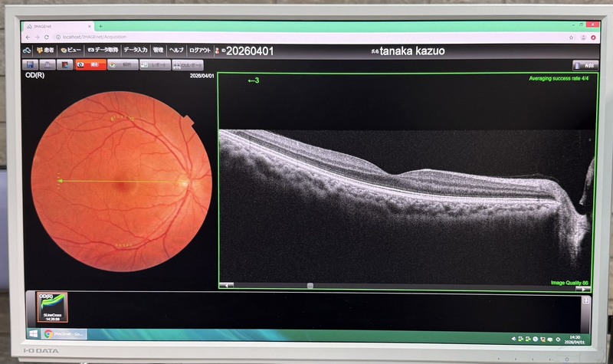Click the IMAGEnet cloud logo icon
613x364 pixels.
coord(25,51)
